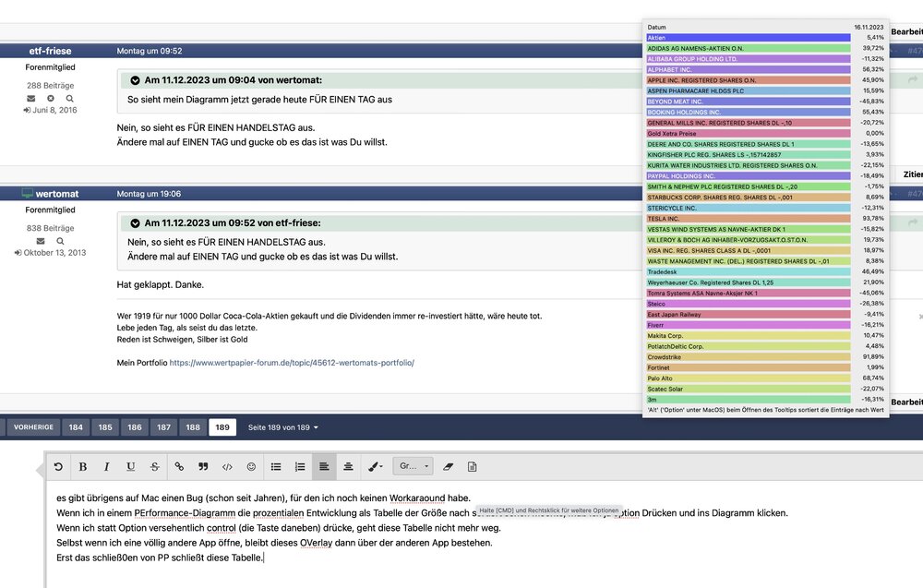This screenshot has width=923, height=588.
Task: Insert a bulleted list
Action: [x=275, y=467]
